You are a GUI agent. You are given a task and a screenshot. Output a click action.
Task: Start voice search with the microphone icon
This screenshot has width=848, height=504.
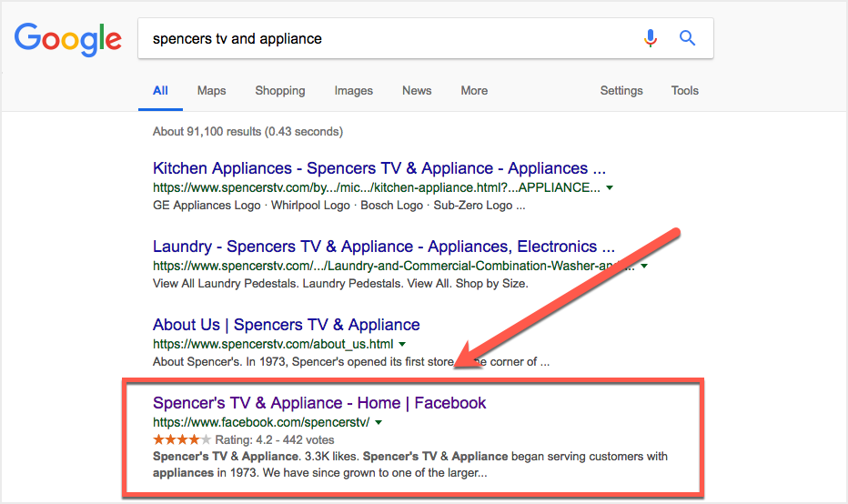(650, 38)
